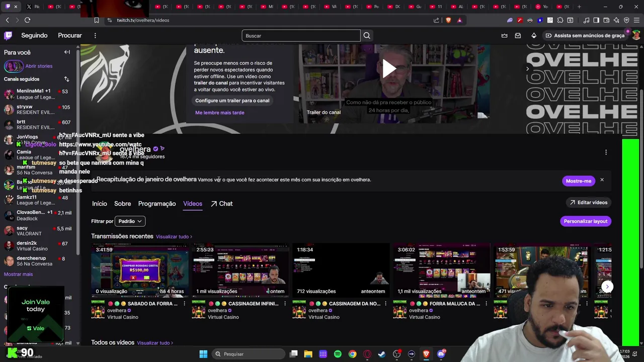Open Spotify from the taskbar
Screen dimensions: 644x362
point(338,354)
